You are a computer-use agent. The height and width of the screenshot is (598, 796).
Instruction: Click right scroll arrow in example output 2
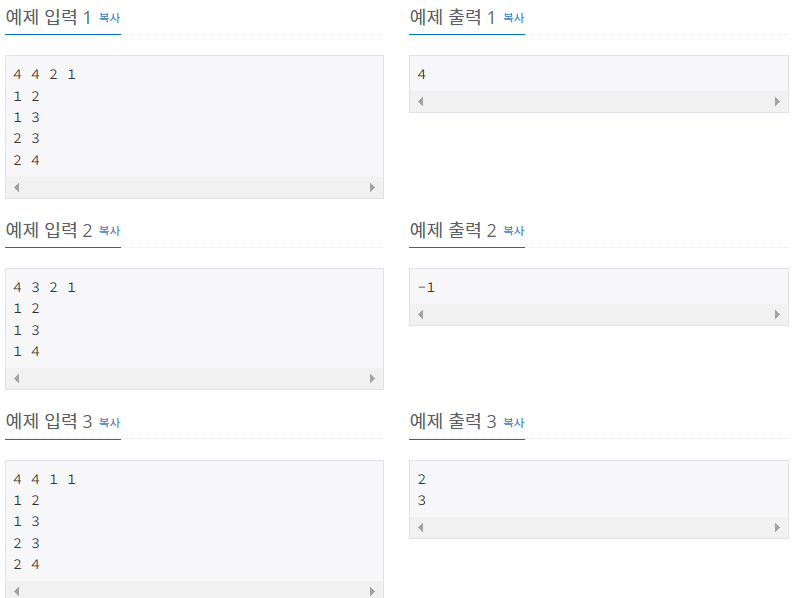777,315
